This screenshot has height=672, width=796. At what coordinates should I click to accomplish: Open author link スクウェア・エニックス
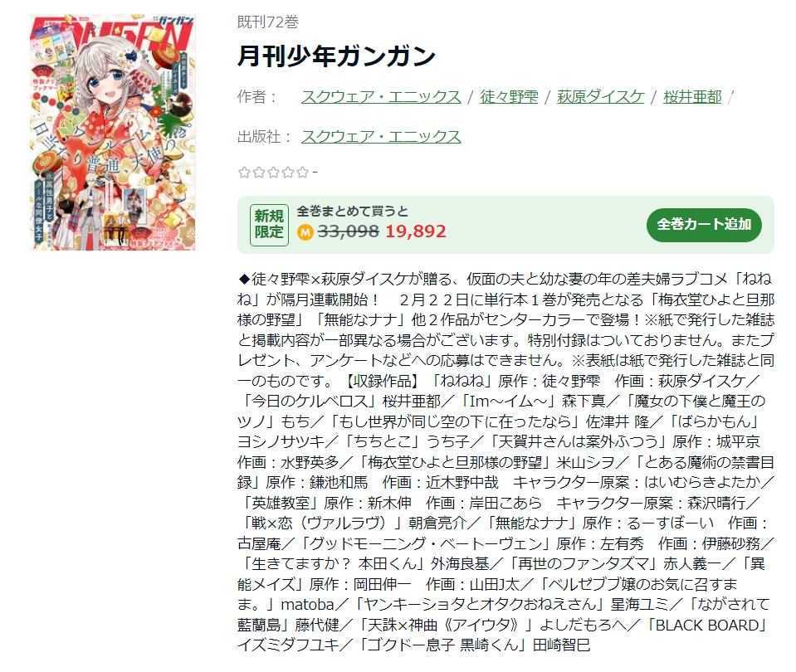click(381, 96)
